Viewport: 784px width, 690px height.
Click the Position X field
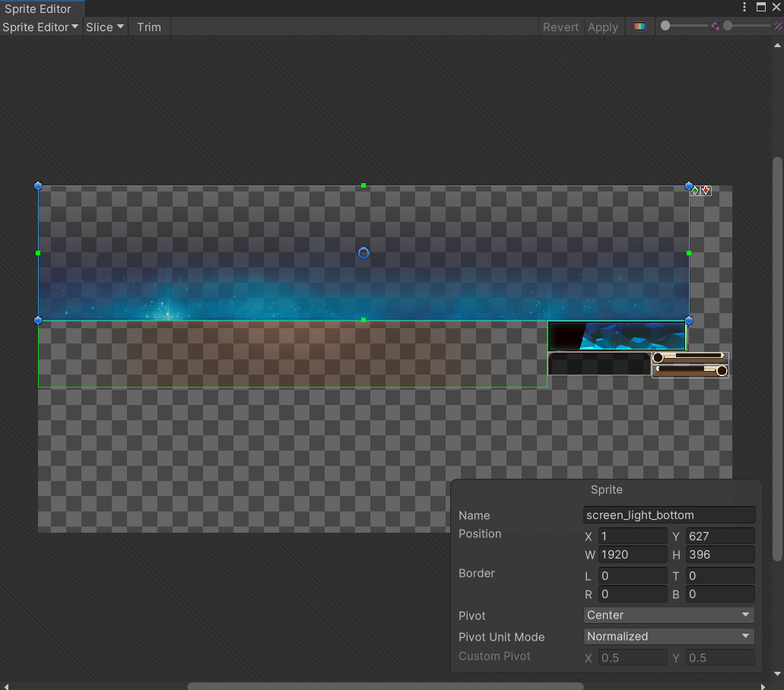pyautogui.click(x=633, y=536)
